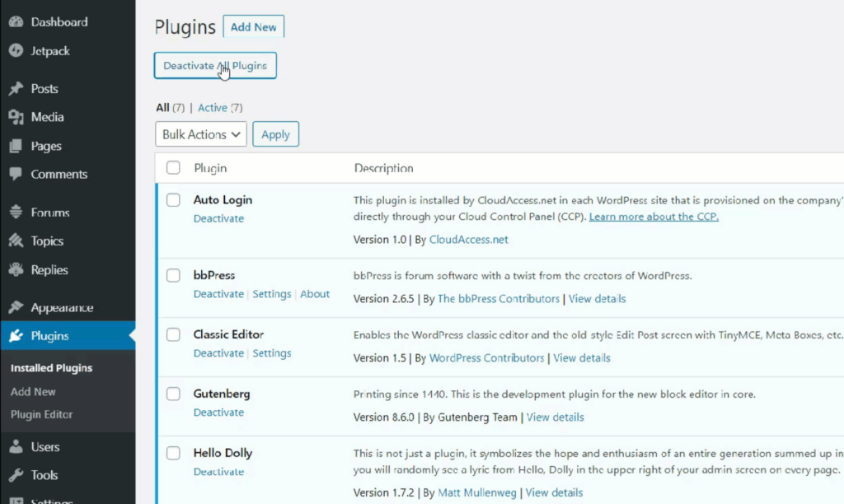Click the Description column header
The width and height of the screenshot is (844, 504).
point(384,168)
